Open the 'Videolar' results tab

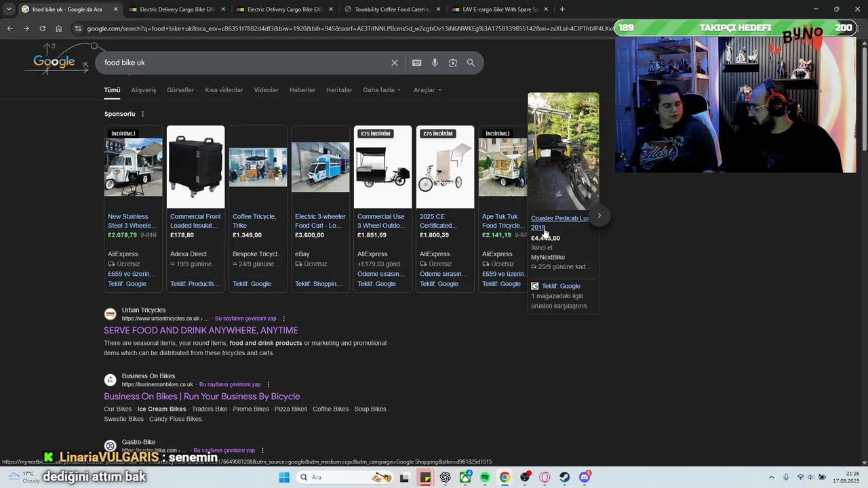coord(266,90)
